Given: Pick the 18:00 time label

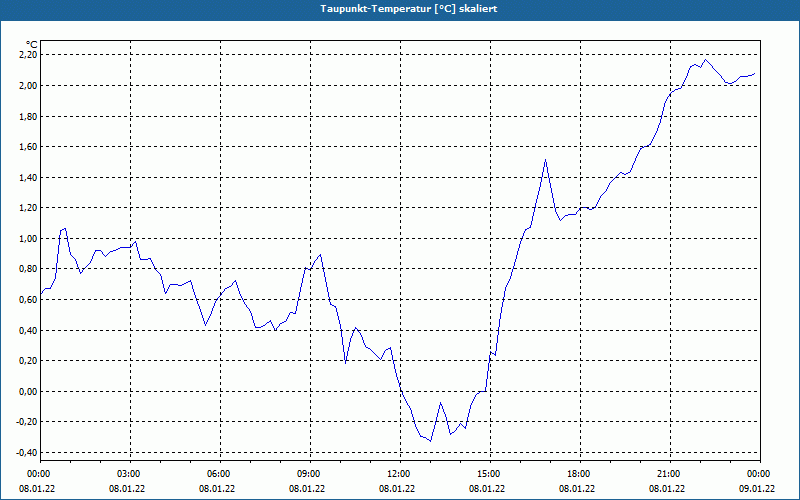Looking at the screenshot, I should point(581,474).
